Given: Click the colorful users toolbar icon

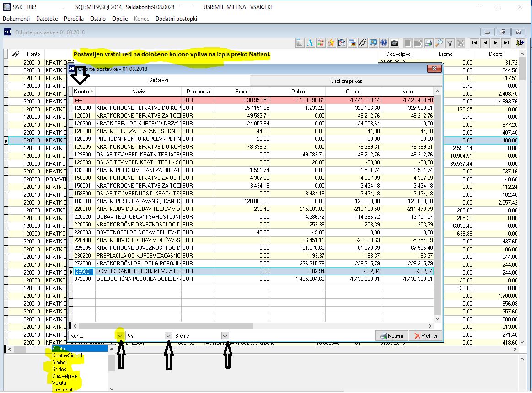Looking at the screenshot, I should coord(321,43).
